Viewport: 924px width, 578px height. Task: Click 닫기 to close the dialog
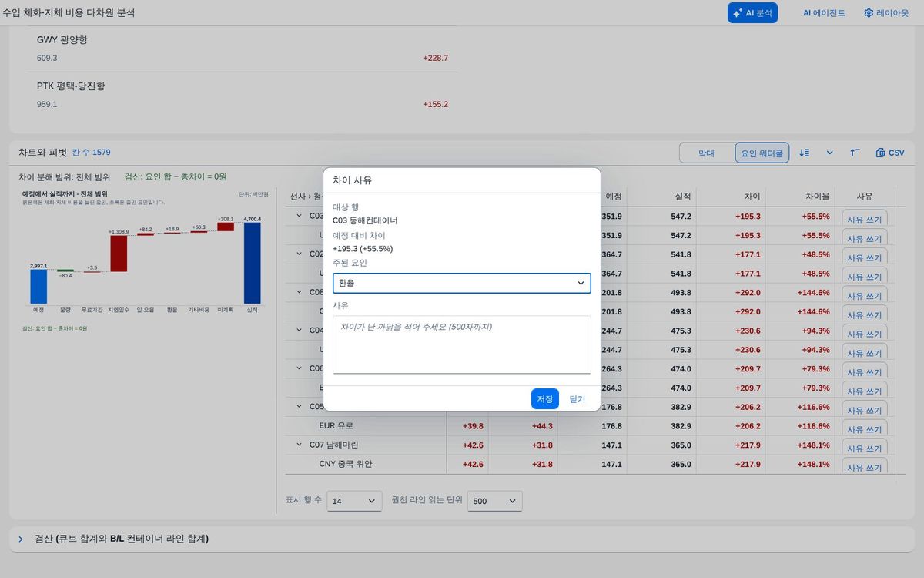pyautogui.click(x=577, y=398)
